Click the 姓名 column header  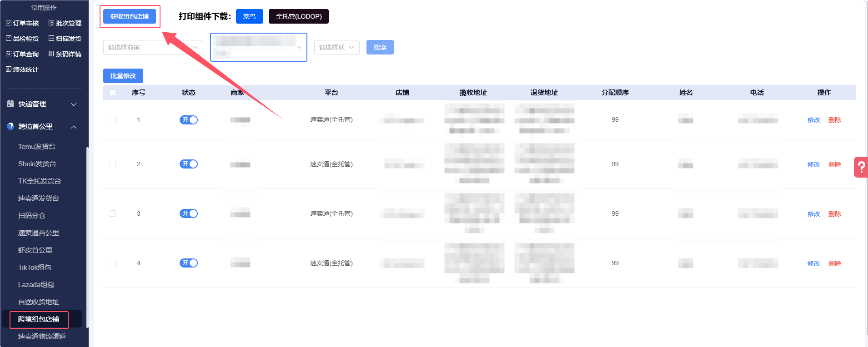686,93
